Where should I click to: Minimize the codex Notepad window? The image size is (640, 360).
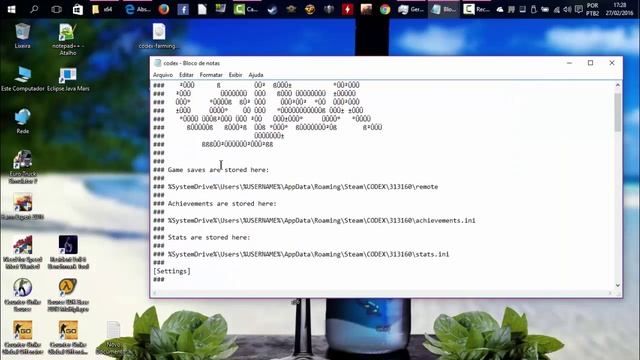coord(569,63)
